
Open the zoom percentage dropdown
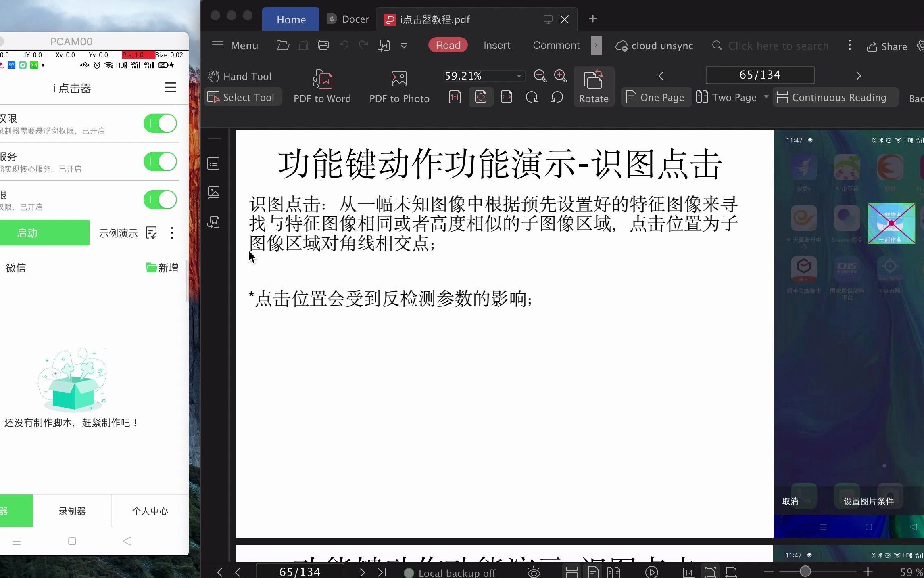519,76
